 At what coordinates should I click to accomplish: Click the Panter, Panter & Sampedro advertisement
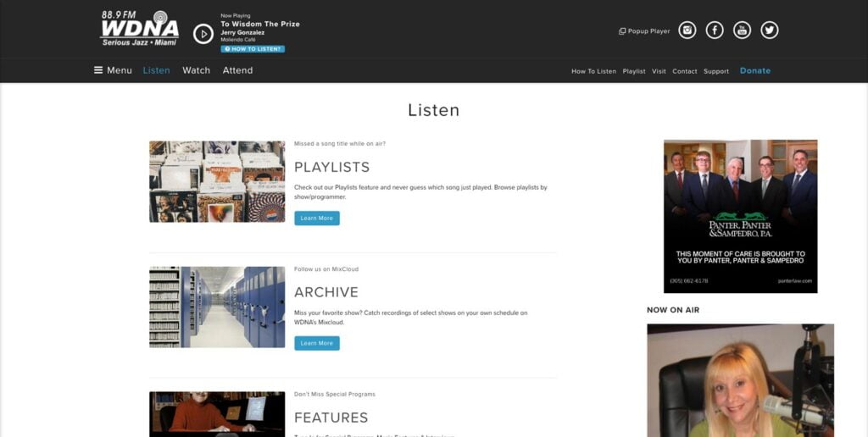(740, 216)
